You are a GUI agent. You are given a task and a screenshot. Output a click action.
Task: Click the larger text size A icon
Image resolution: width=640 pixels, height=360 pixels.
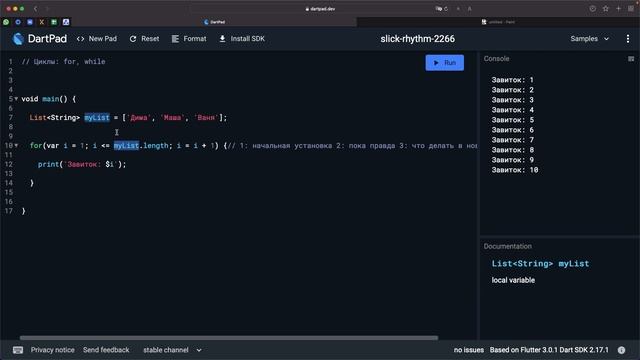coord(469,9)
